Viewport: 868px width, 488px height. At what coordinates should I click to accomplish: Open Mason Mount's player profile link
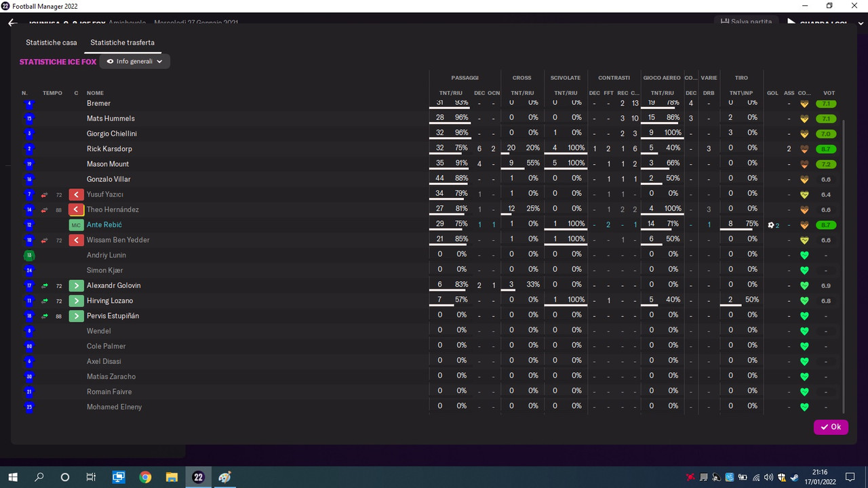(108, 164)
